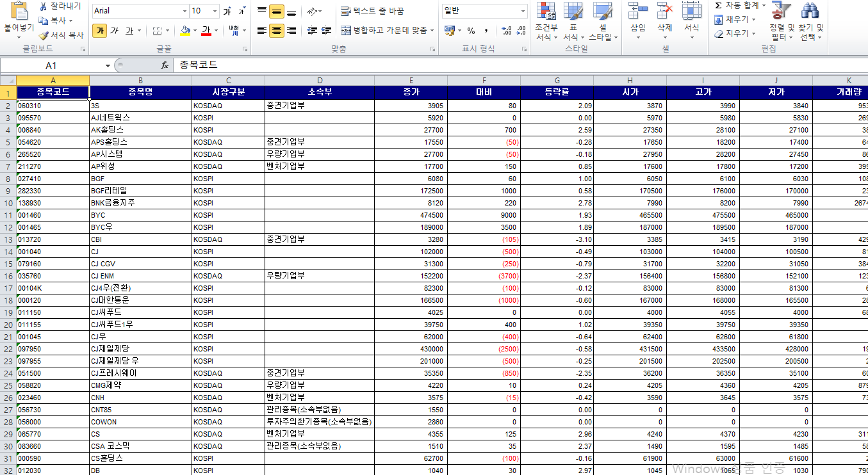Viewport: 868px width, 475px height.
Task: Click Insert cells (삽입) icon
Action: (638, 11)
